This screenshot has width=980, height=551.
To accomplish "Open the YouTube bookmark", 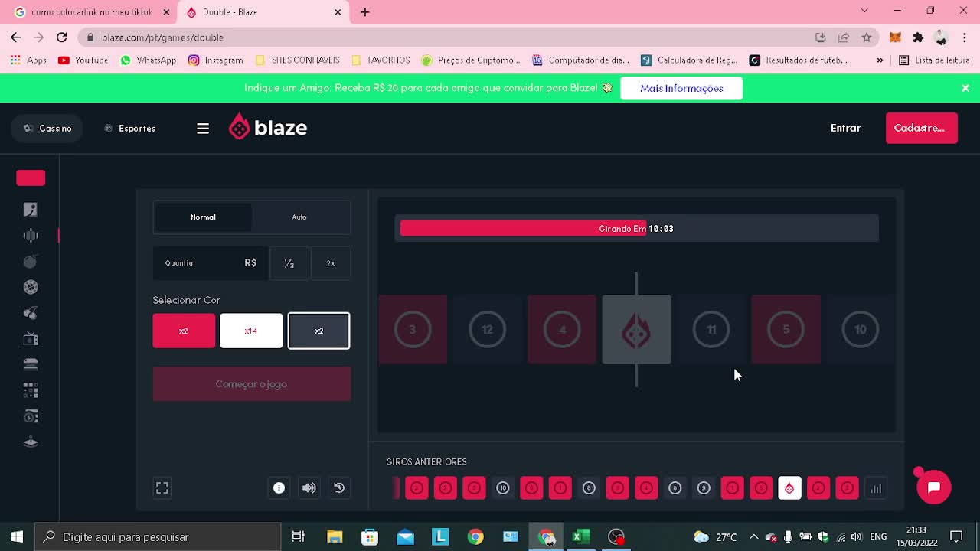I will [83, 60].
